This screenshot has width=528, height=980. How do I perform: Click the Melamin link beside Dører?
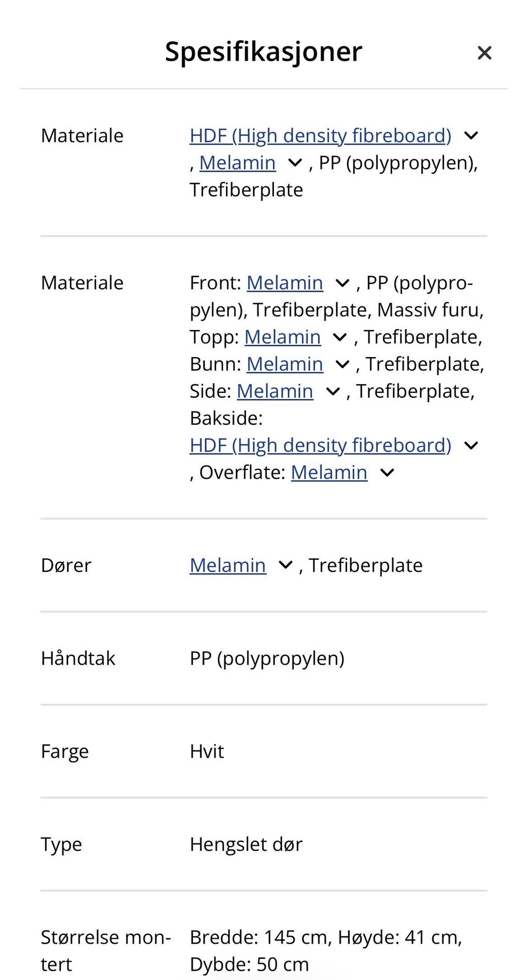pyautogui.click(x=228, y=565)
